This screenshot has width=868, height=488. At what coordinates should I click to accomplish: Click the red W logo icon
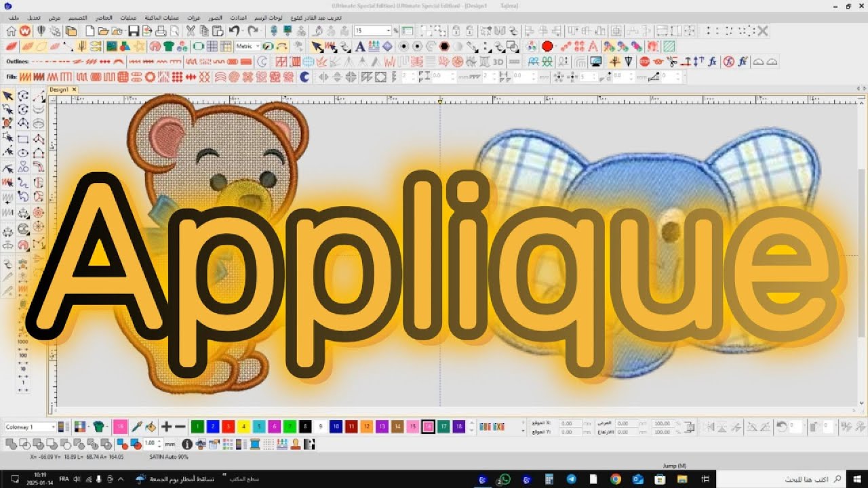click(x=25, y=30)
